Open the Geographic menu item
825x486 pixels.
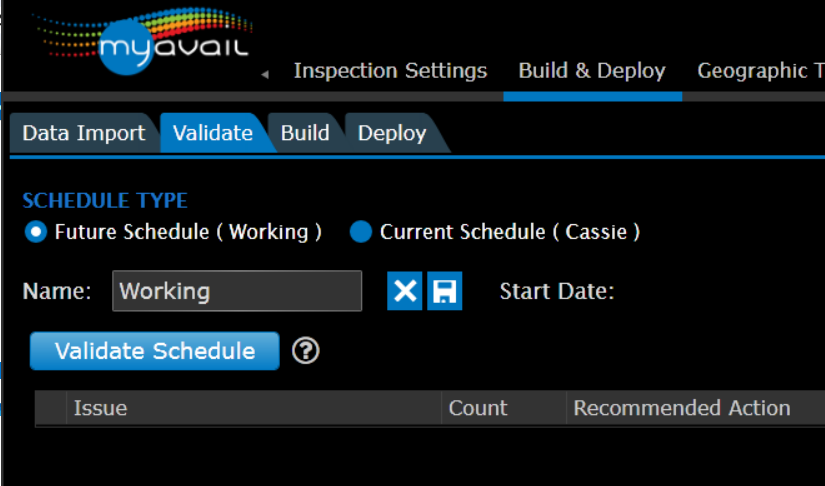point(760,71)
